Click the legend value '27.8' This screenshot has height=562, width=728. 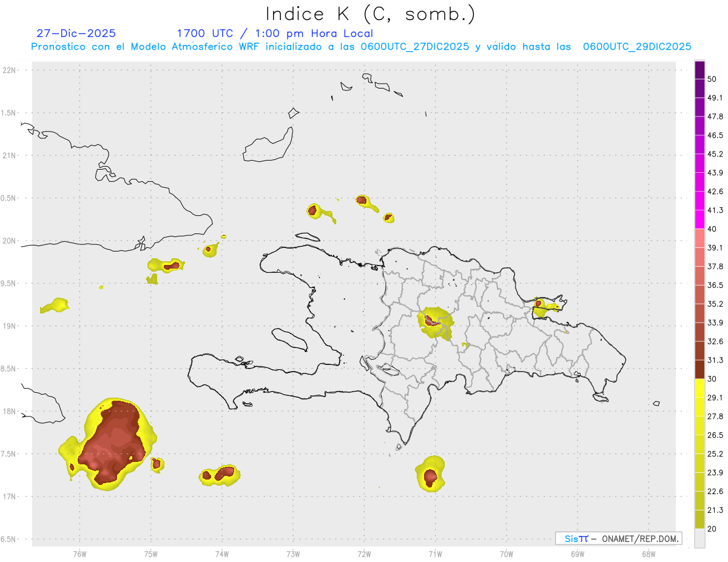coord(715,416)
